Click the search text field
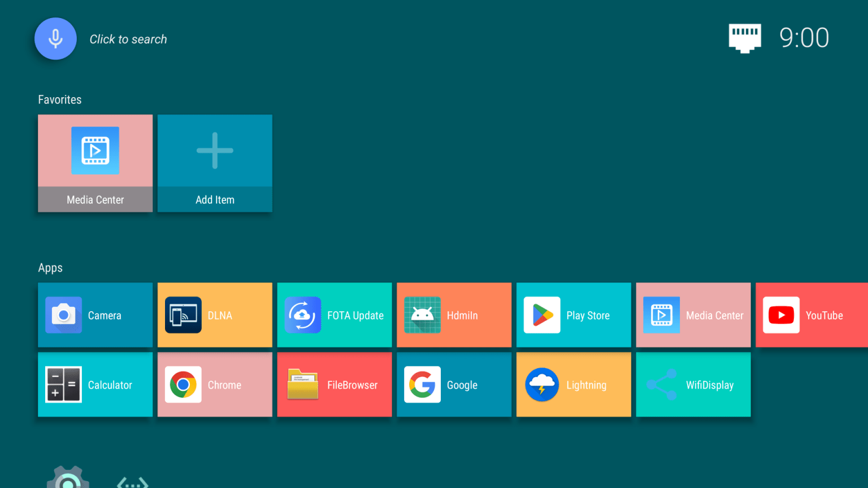The image size is (868, 488). [x=128, y=39]
